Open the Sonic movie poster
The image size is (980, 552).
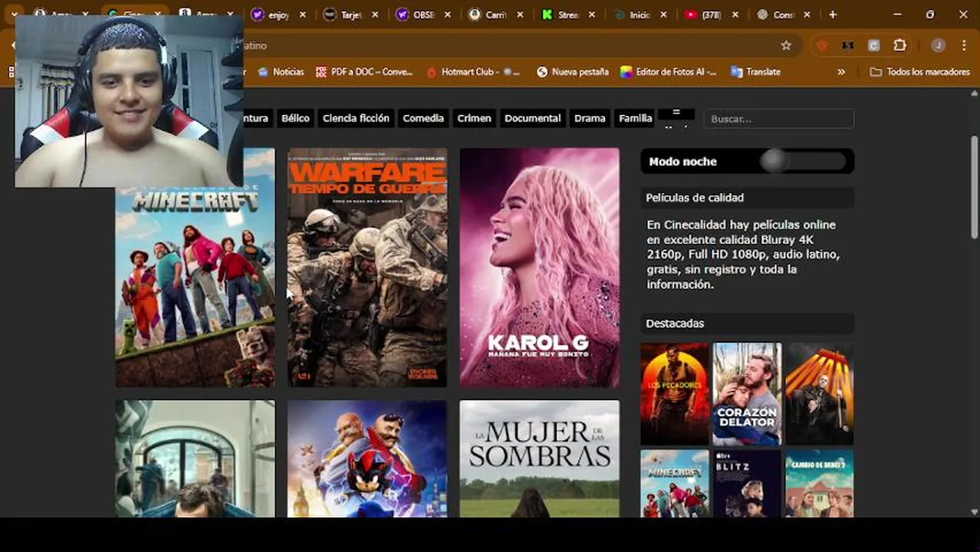coord(367,458)
